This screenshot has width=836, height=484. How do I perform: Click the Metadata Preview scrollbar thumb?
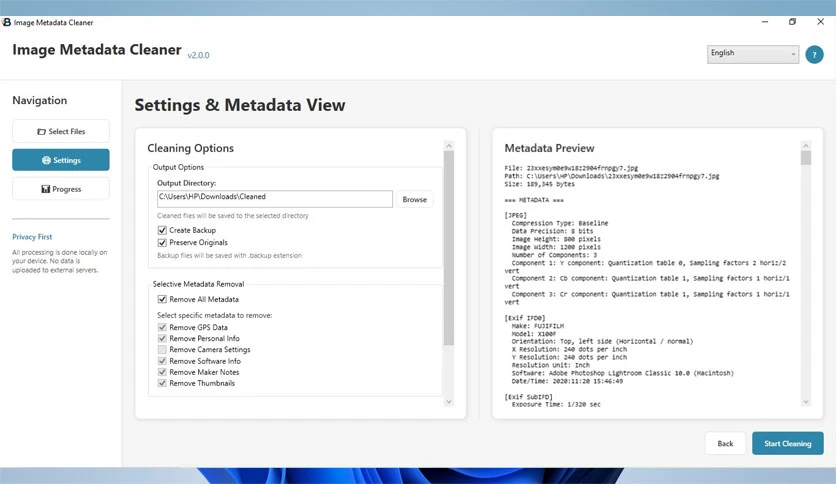(806, 158)
